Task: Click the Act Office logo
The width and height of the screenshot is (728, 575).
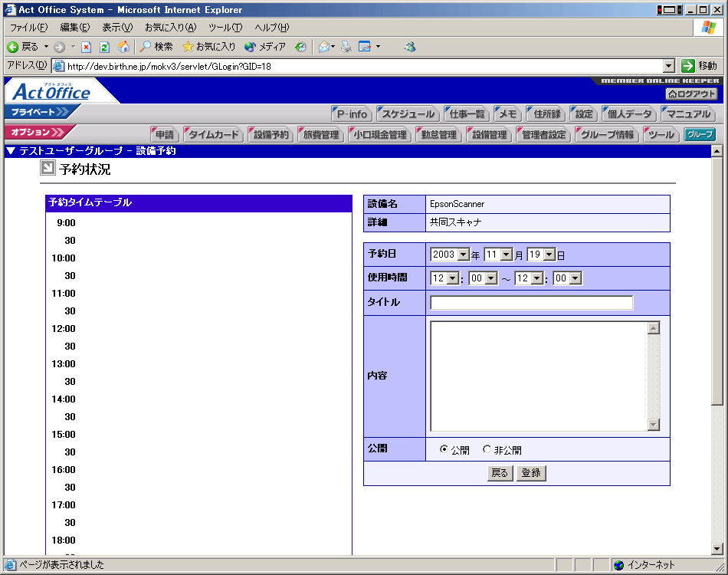Action: (x=52, y=93)
